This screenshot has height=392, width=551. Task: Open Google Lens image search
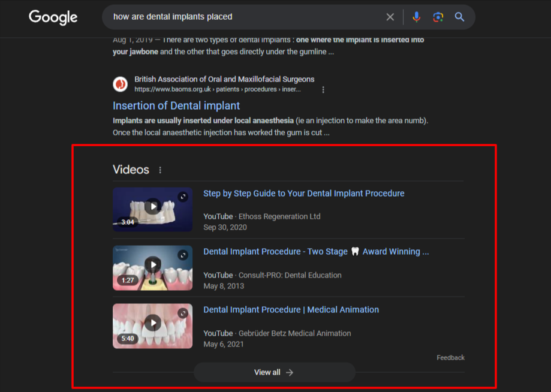pyautogui.click(x=438, y=17)
